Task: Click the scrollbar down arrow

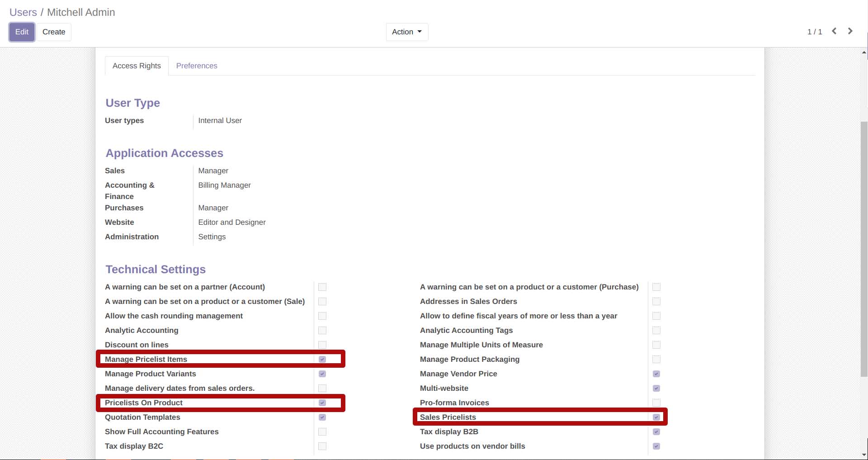Action: tap(864, 455)
